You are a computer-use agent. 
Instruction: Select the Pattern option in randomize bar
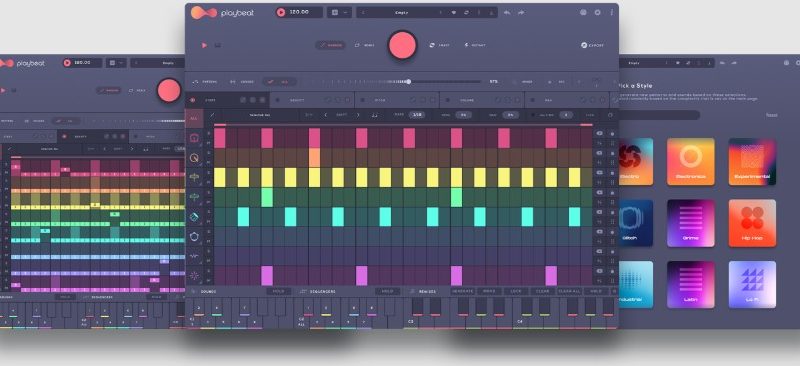[205, 82]
